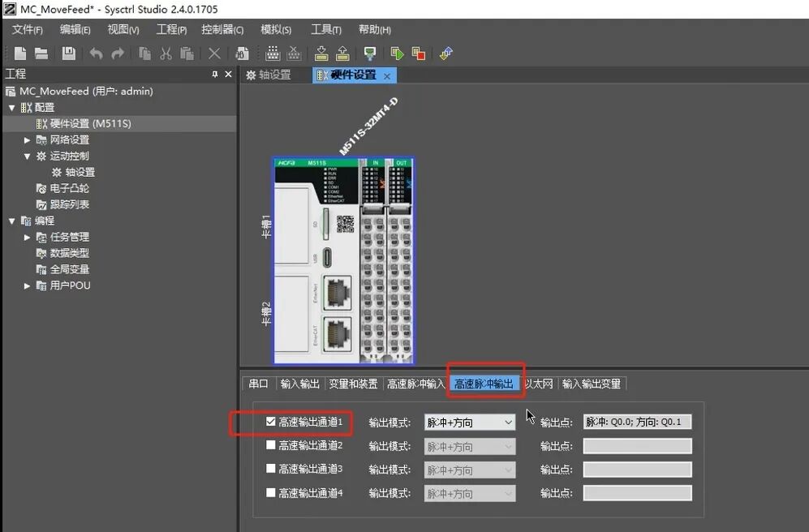The image size is (809, 532).
Task: Undo the last action
Action: [x=96, y=53]
